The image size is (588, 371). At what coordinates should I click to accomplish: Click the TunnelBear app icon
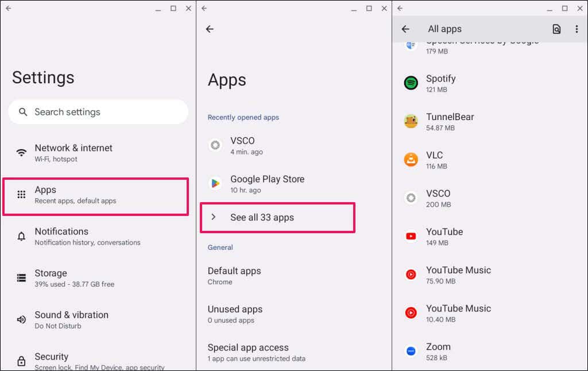[411, 121]
